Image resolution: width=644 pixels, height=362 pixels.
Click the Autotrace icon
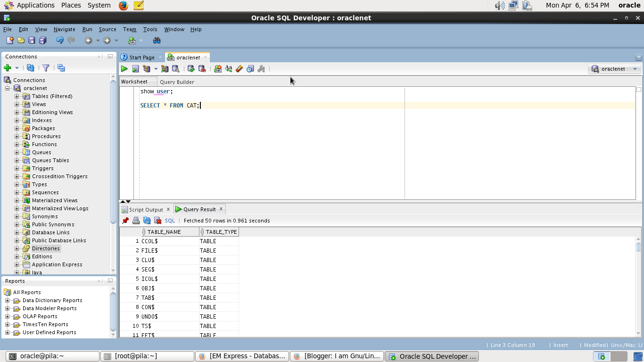(165, 69)
